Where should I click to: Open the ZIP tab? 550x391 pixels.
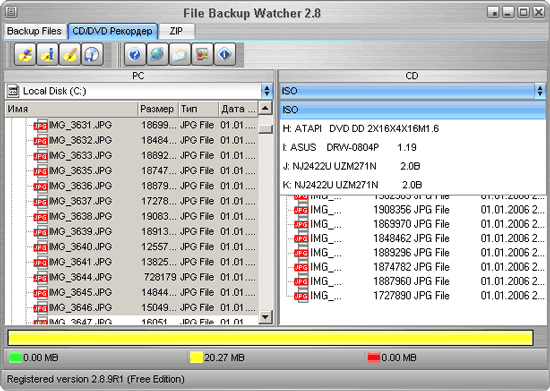point(176,31)
